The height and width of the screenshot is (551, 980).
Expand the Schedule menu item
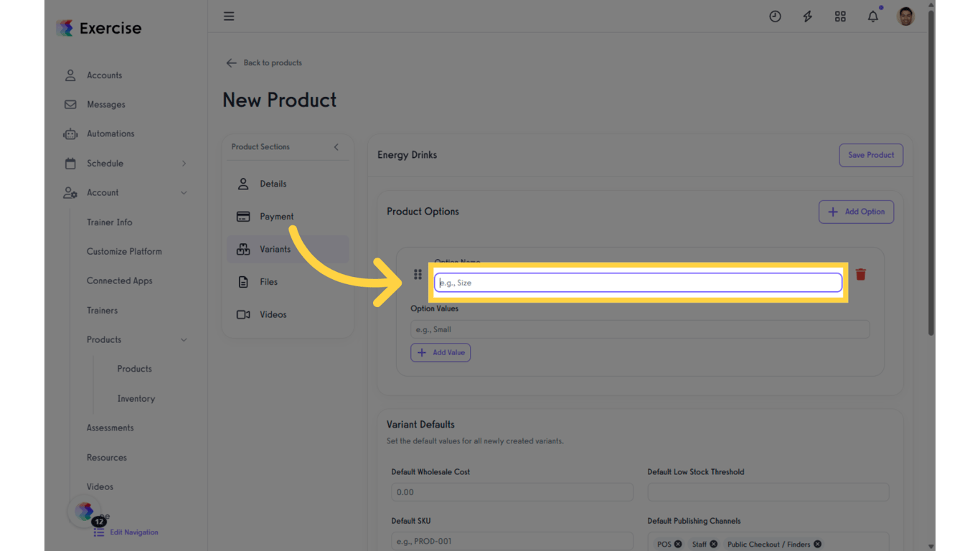(184, 163)
